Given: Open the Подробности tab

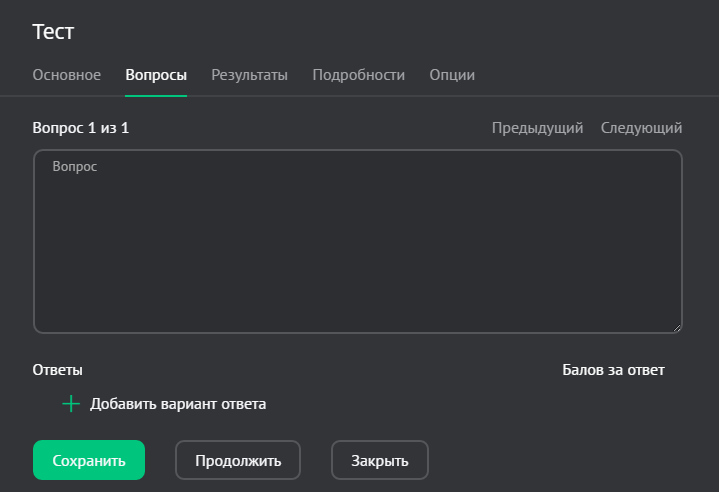Looking at the screenshot, I should click(358, 75).
